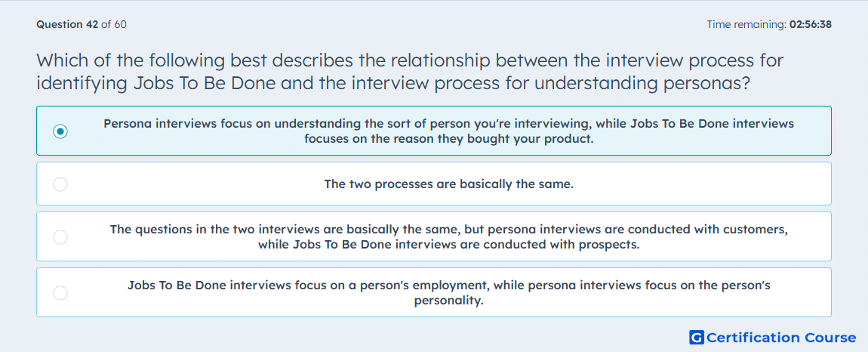
Task: Click the 'Time remaining:' label
Action: click(746, 24)
